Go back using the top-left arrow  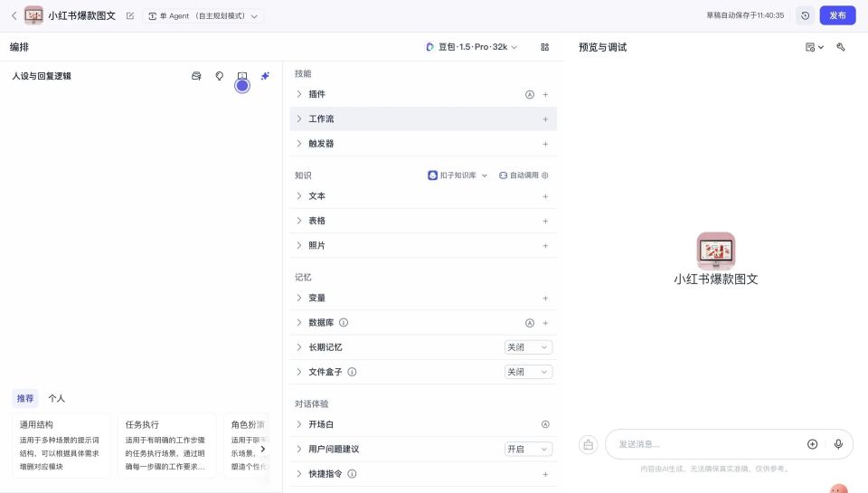(x=14, y=15)
